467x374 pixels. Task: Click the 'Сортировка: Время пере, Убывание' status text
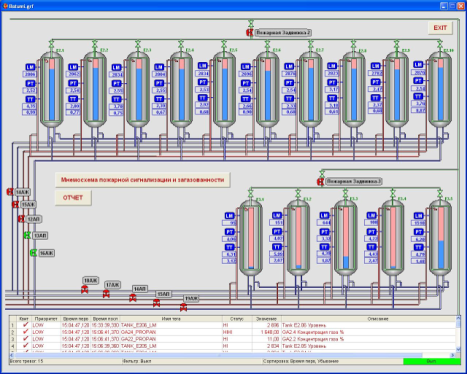(x=300, y=361)
